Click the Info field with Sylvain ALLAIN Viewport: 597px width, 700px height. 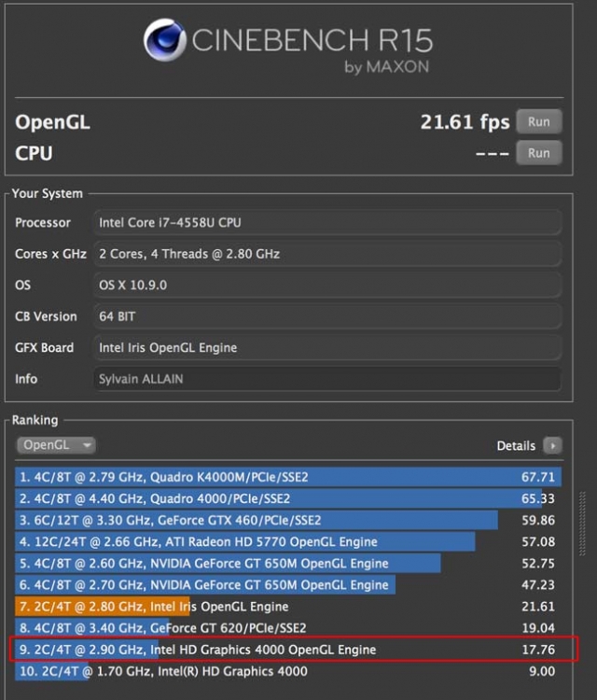(327, 379)
